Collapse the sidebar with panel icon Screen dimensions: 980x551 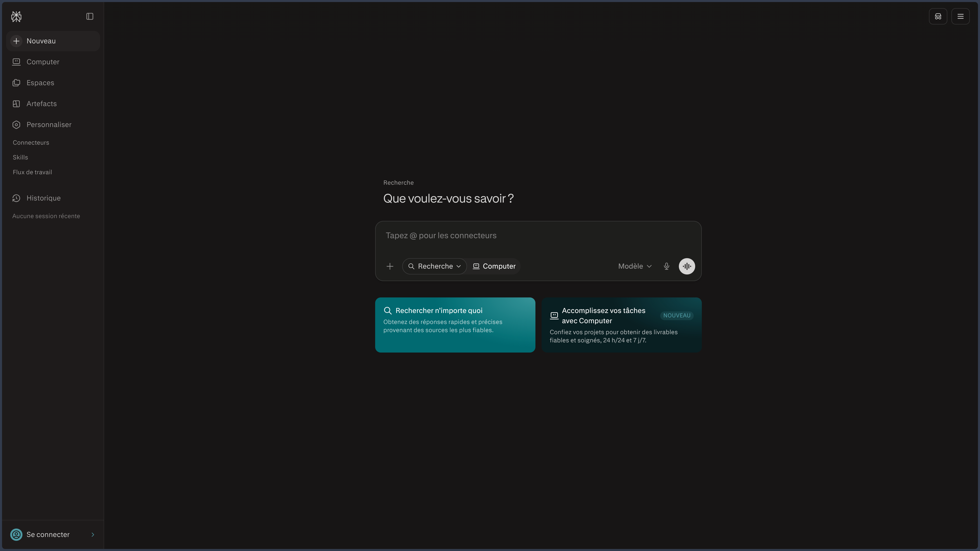[90, 16]
